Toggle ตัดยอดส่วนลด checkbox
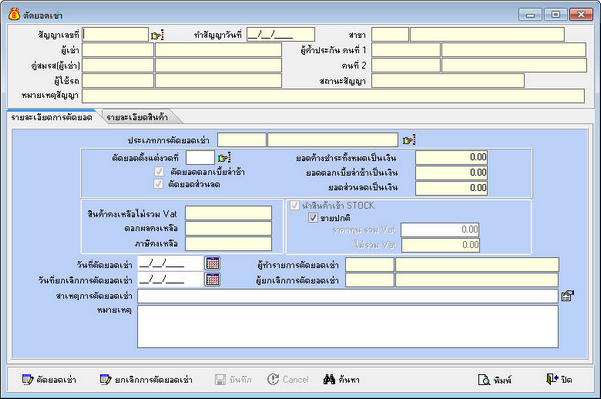601x399 pixels. pos(158,184)
